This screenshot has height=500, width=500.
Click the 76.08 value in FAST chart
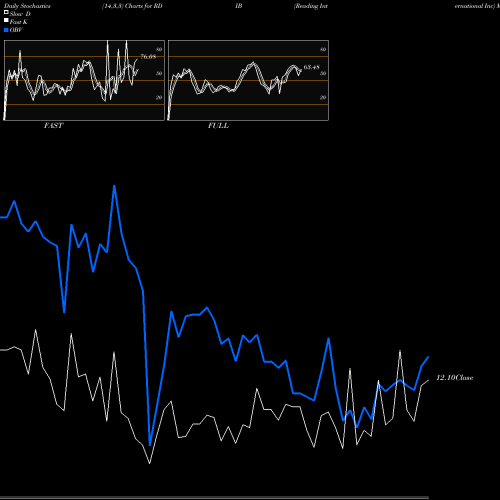tap(148, 57)
